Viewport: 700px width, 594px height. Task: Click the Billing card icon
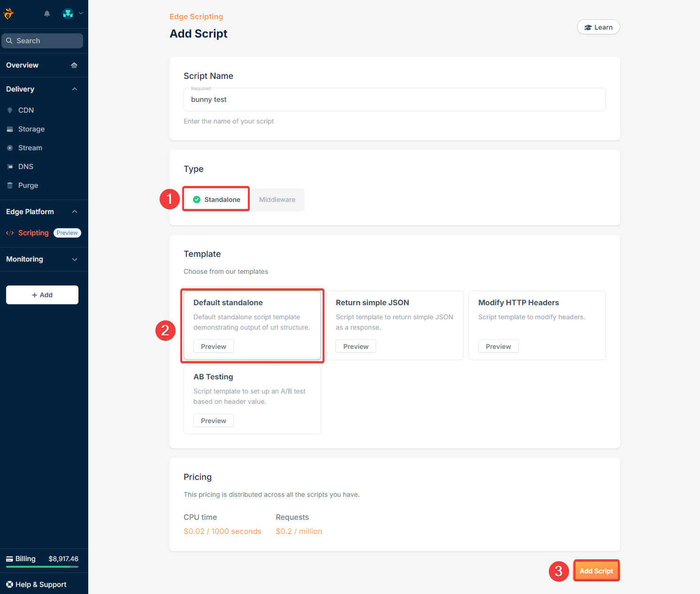pyautogui.click(x=9, y=559)
